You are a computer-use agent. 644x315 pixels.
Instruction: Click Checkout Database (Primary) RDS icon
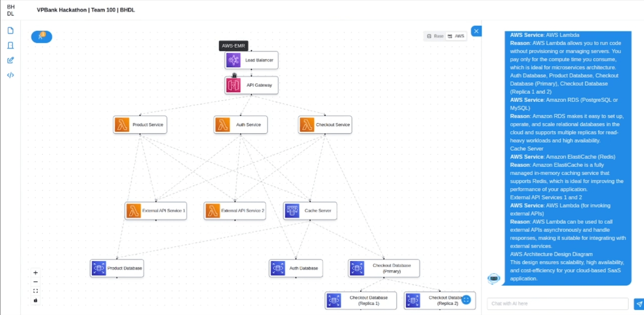point(357,268)
